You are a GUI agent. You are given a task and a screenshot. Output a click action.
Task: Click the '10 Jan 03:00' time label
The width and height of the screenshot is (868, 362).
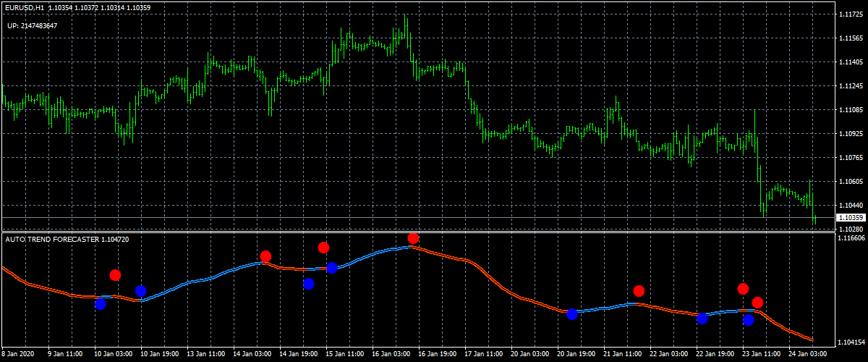click(112, 355)
